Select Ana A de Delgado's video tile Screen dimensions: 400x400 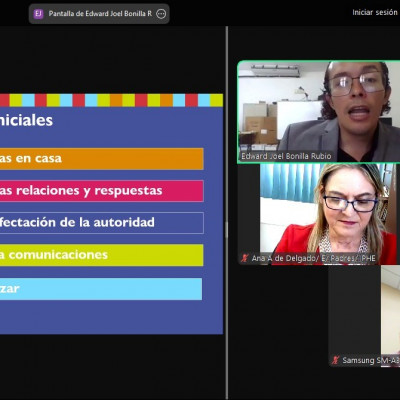point(319,214)
